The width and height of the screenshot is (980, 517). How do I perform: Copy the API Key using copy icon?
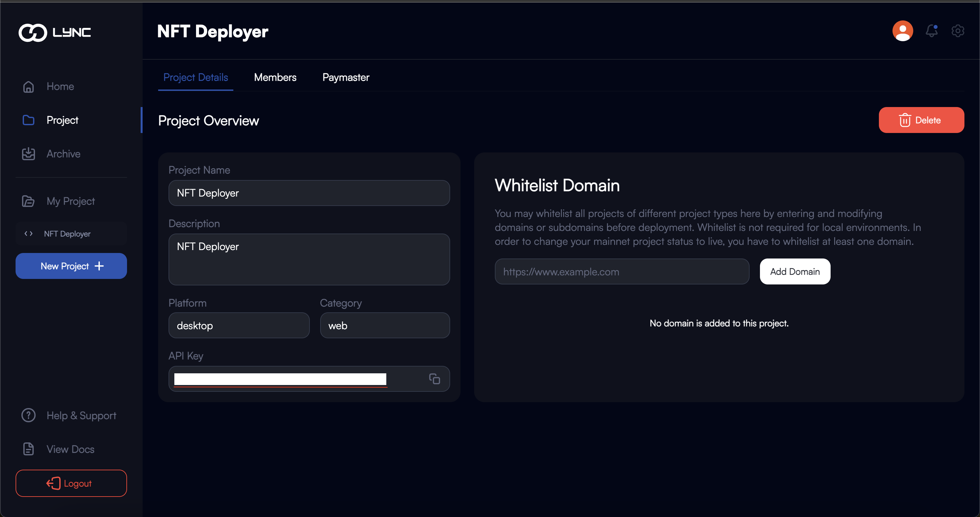coord(435,379)
